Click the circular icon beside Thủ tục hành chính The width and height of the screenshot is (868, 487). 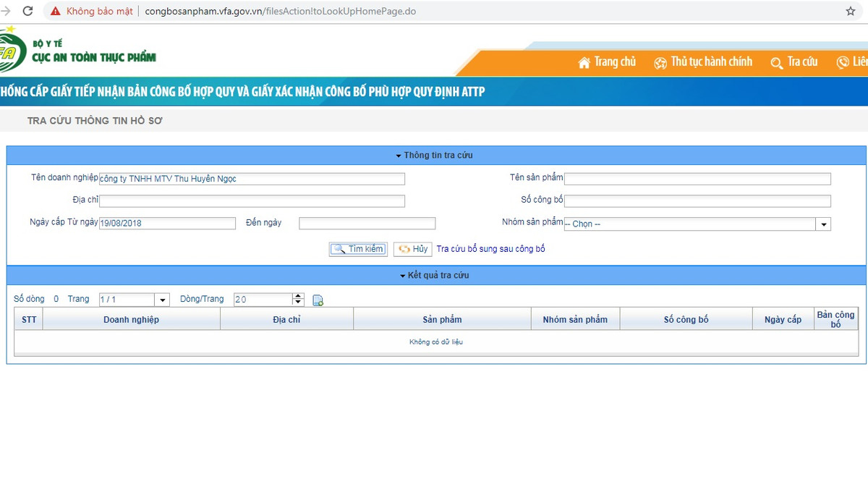[660, 62]
